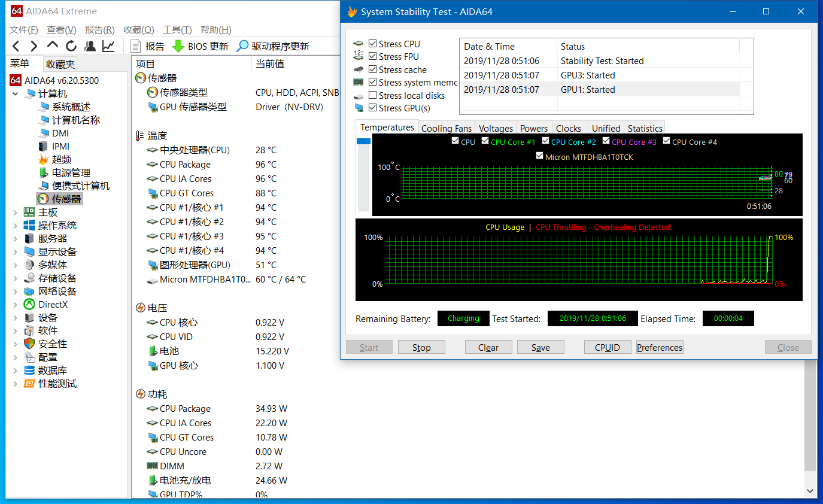Click the Save button
Screen dimensions: 823x504
540,347
